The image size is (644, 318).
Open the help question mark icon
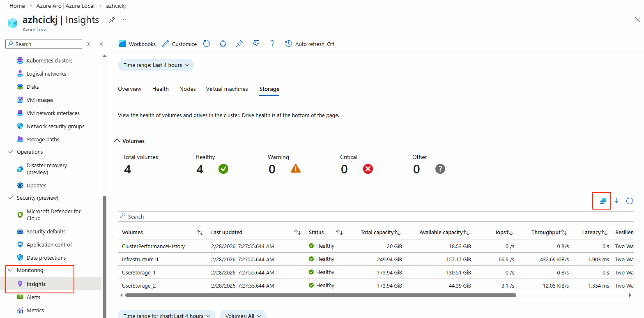coord(272,44)
